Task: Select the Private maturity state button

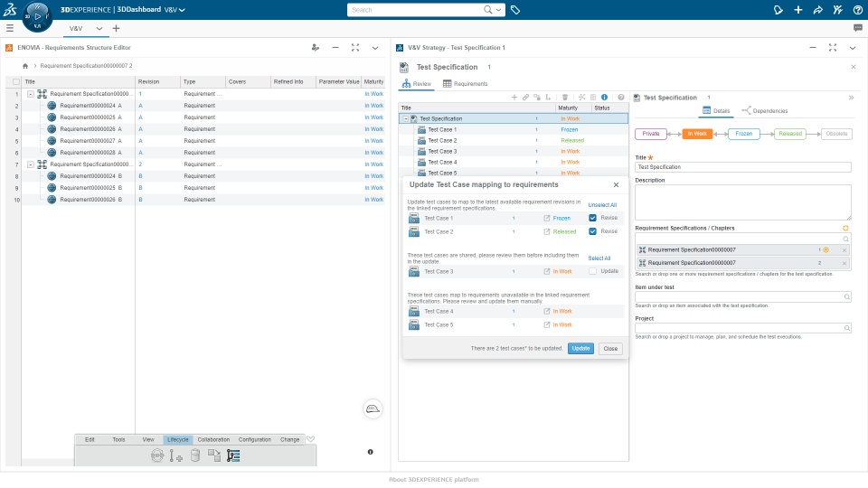Action: (x=650, y=134)
